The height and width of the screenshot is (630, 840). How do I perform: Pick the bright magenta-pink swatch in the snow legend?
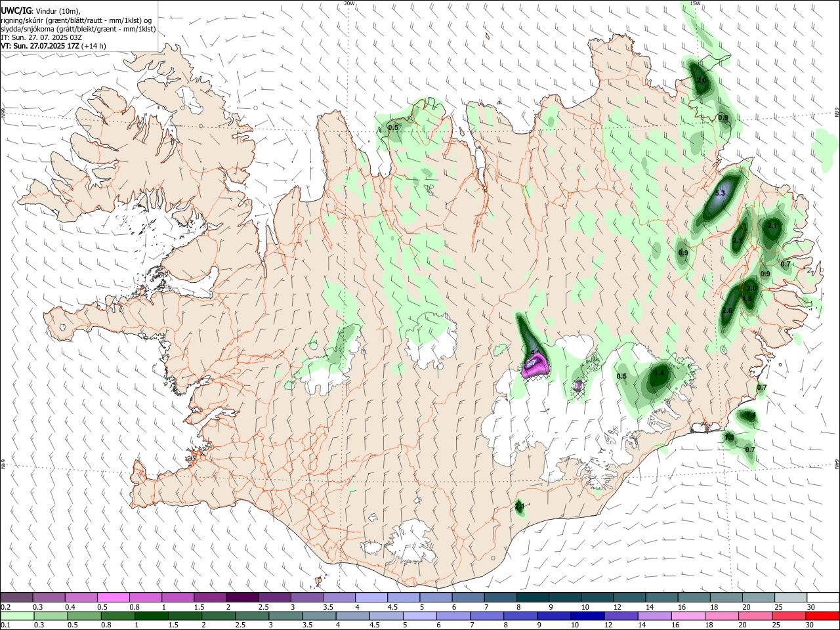(114, 598)
